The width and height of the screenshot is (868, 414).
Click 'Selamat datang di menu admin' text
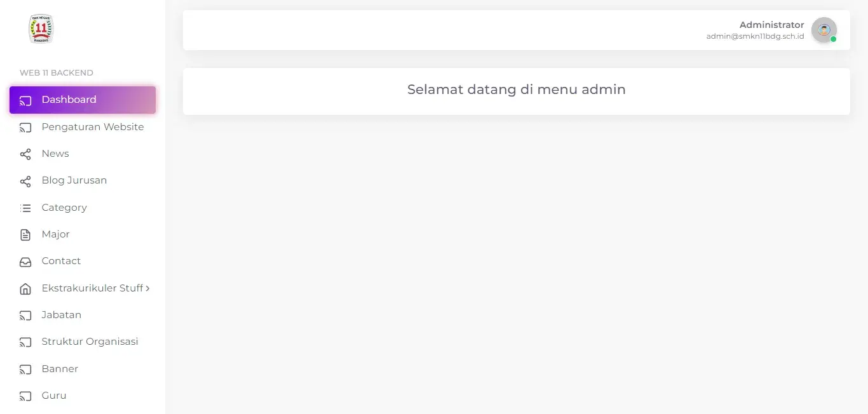pos(517,90)
